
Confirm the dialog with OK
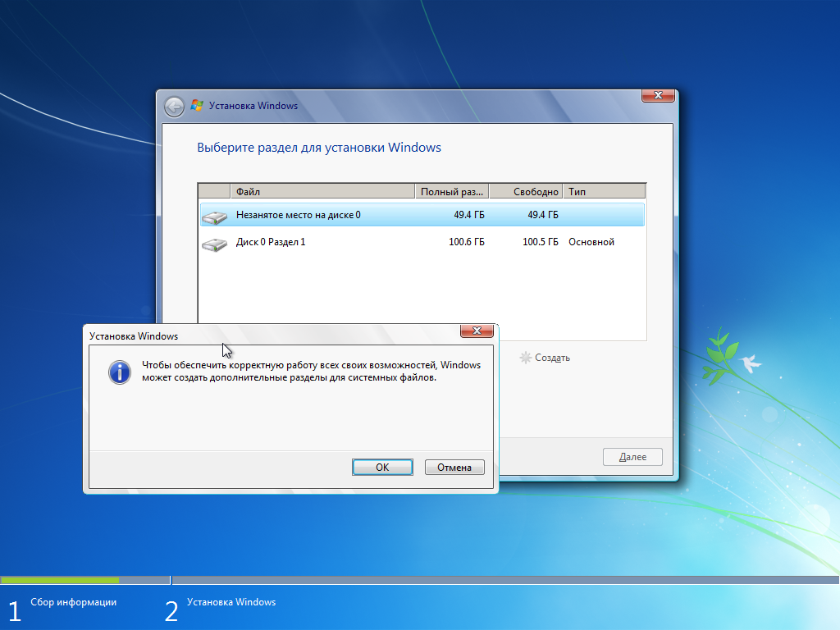(382, 467)
